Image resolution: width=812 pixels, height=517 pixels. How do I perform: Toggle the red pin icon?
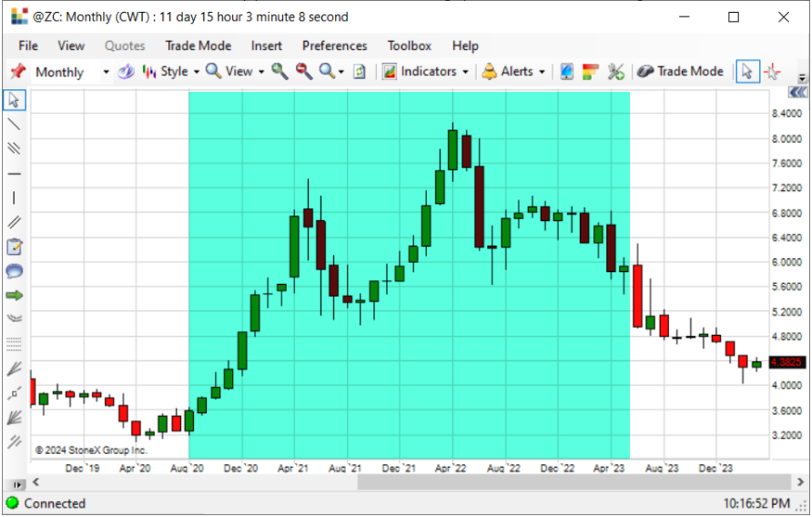pos(18,71)
